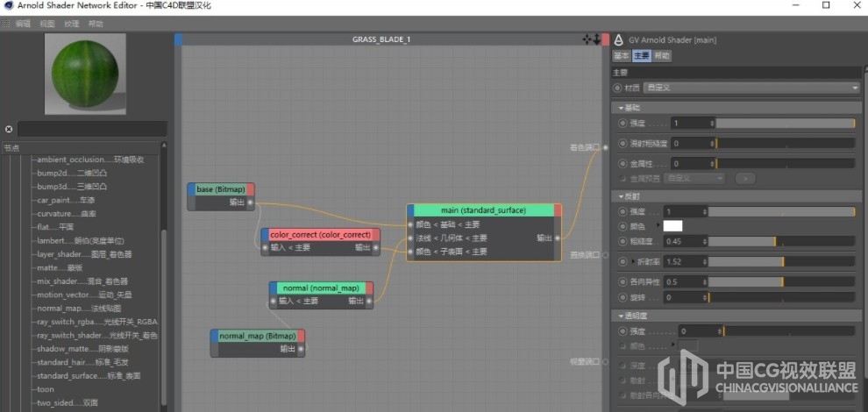Click the node search input field
Image resolution: width=868 pixels, height=412 pixels.
(x=92, y=129)
